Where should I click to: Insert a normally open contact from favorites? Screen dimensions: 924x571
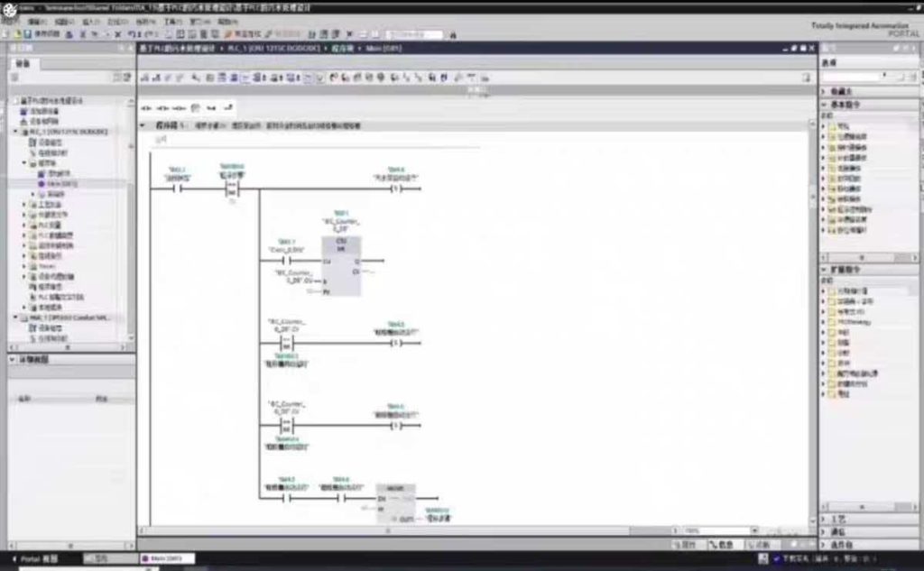click(x=146, y=108)
